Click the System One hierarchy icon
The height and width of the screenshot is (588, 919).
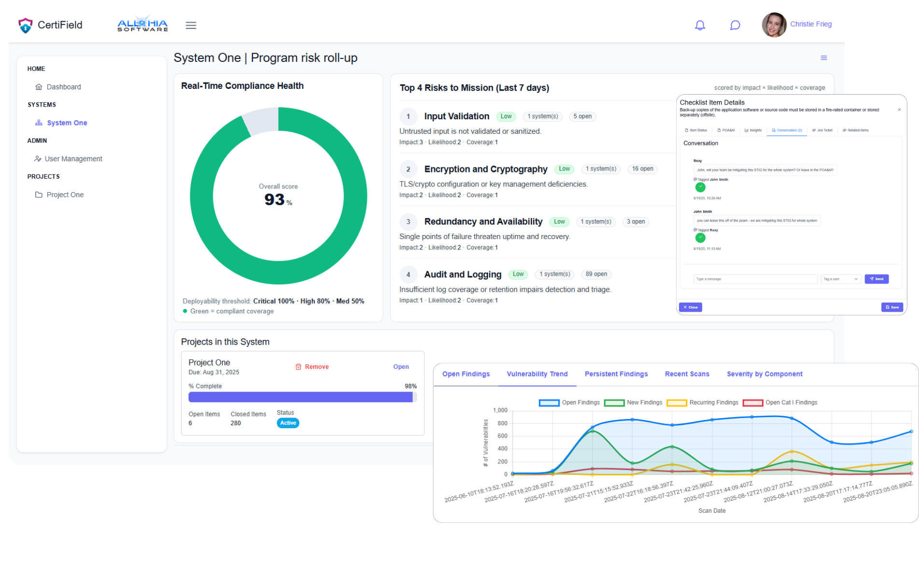pyautogui.click(x=39, y=123)
